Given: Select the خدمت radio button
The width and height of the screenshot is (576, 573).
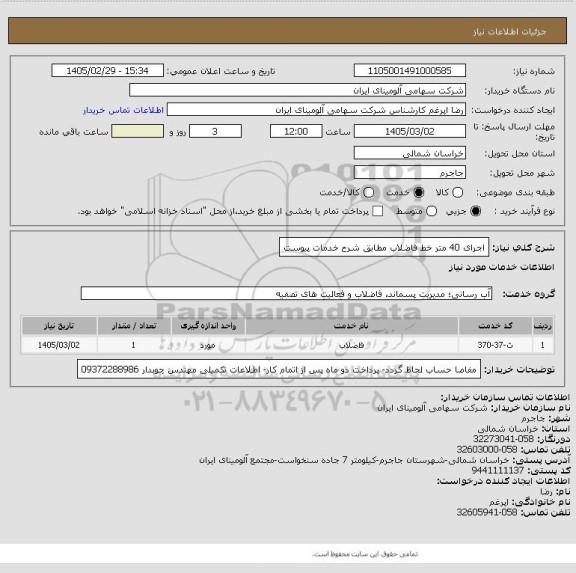Looking at the screenshot, I should point(418,192).
